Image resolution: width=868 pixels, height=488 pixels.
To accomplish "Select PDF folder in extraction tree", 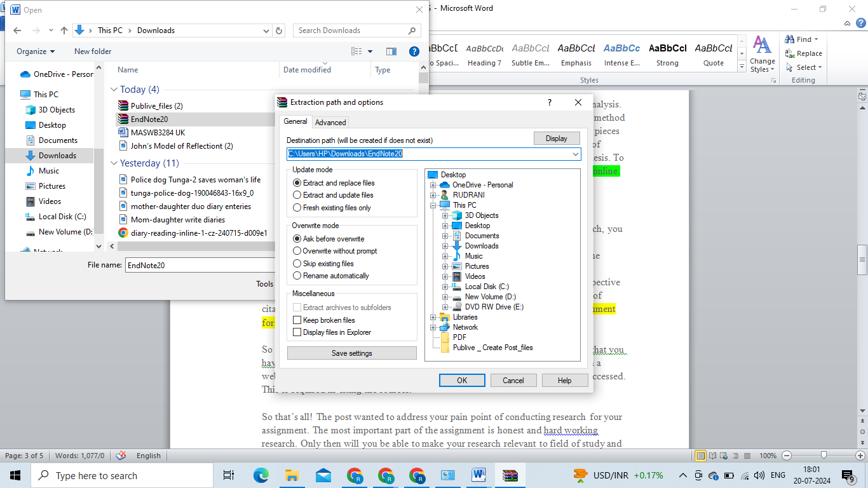I will tap(459, 337).
